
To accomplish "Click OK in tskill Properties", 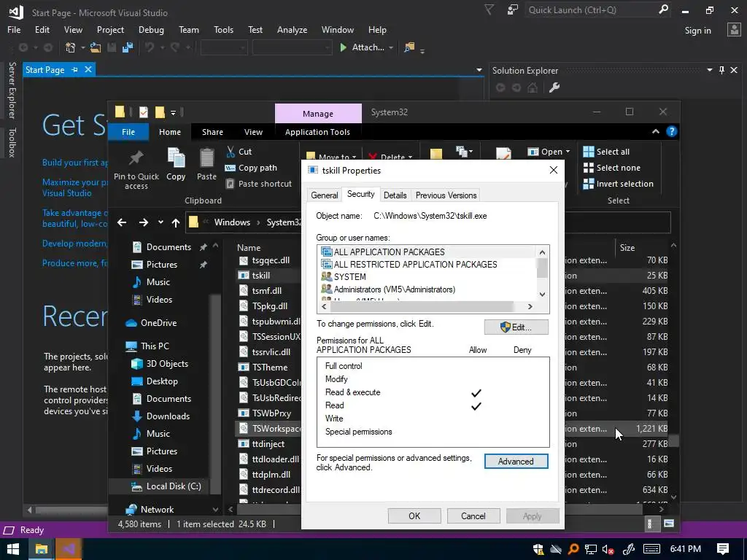I will pos(414,516).
